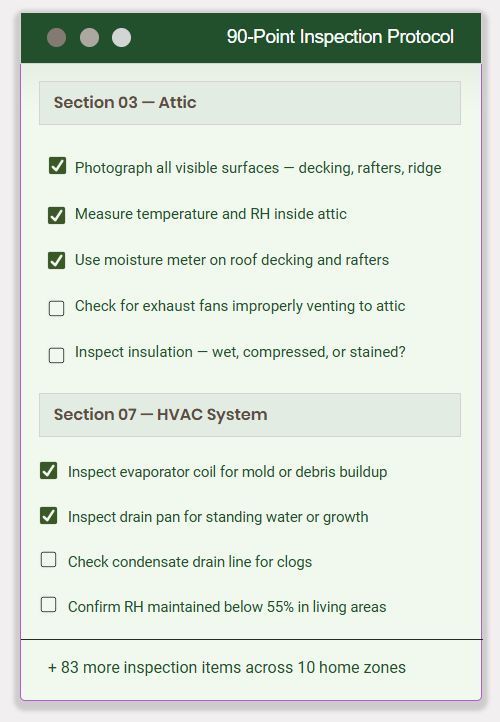Click the Section 07 — HVAC System header
Viewport: 500px width, 722px height.
coord(250,415)
